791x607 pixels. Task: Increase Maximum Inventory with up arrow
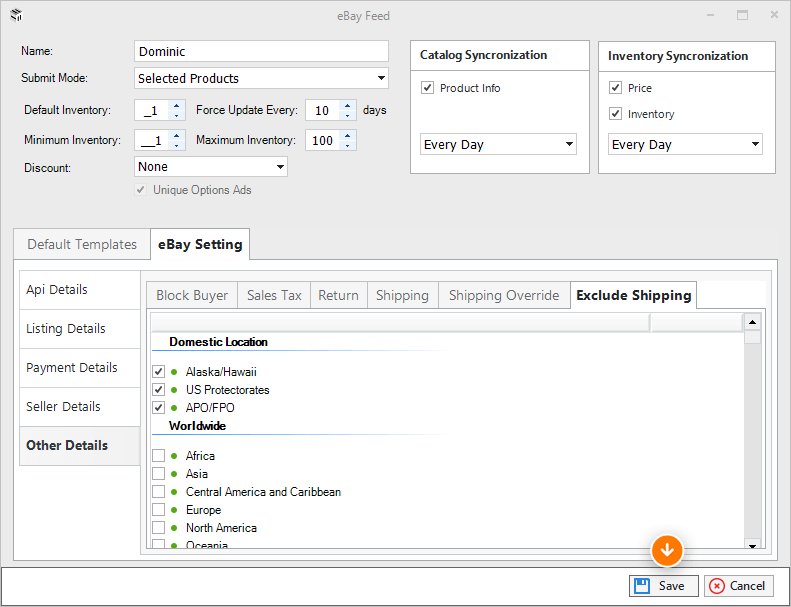point(348,135)
